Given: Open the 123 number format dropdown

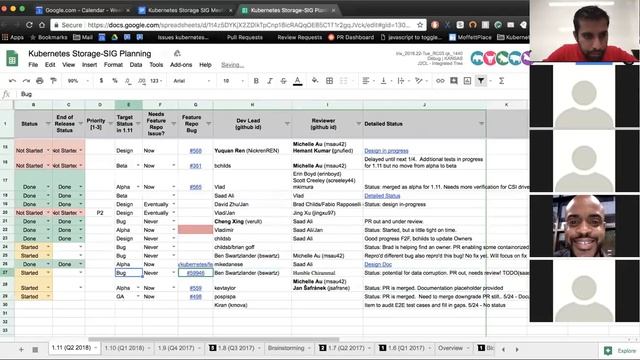Looking at the screenshot, I should tap(156, 81).
